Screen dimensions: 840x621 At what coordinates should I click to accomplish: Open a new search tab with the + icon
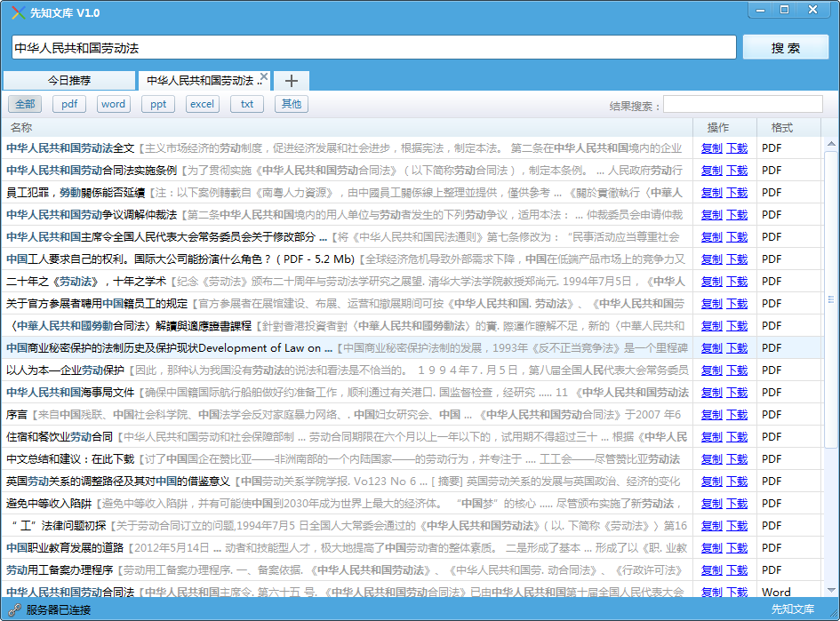pyautogui.click(x=290, y=80)
